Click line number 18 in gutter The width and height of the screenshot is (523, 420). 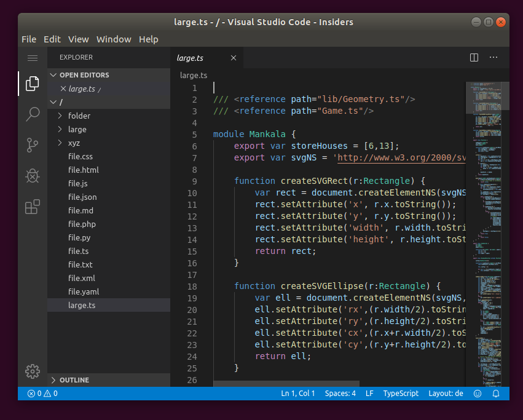click(192, 287)
